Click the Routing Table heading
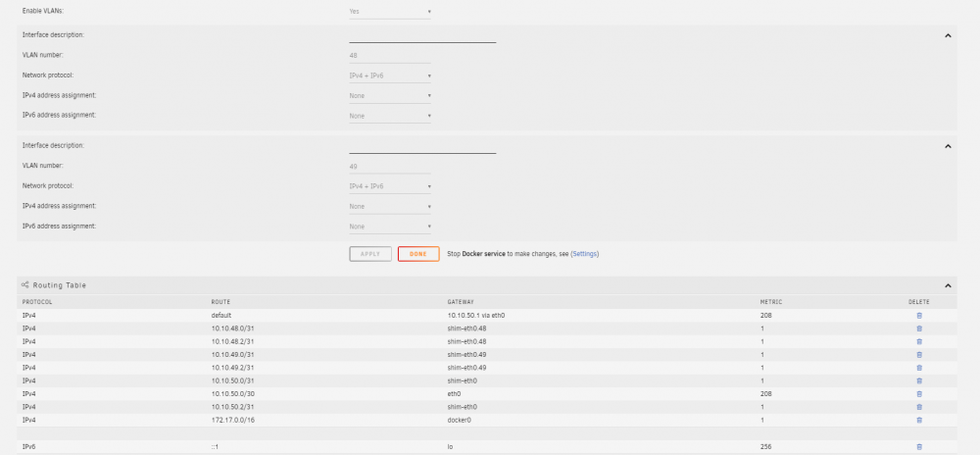 point(60,285)
